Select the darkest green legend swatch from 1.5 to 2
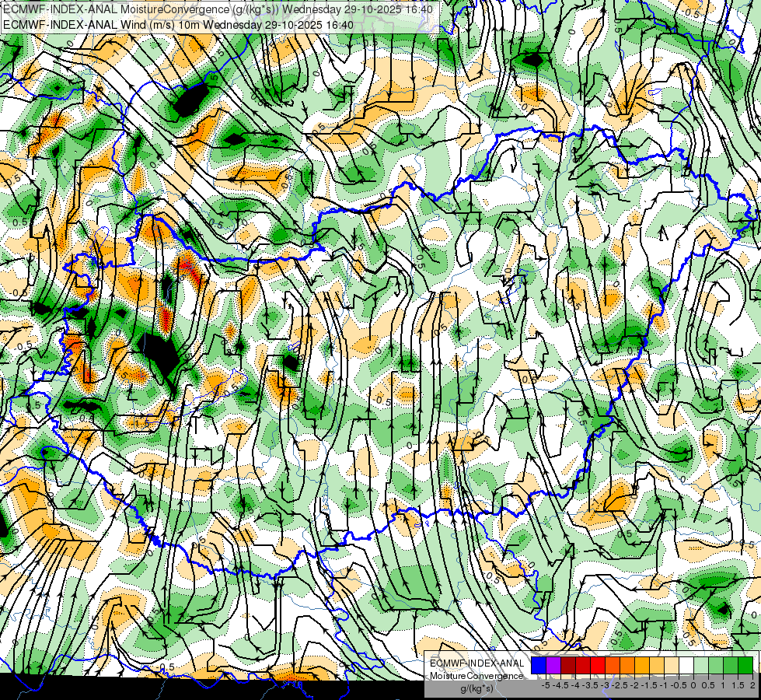The height and width of the screenshot is (700, 761). pos(745,666)
